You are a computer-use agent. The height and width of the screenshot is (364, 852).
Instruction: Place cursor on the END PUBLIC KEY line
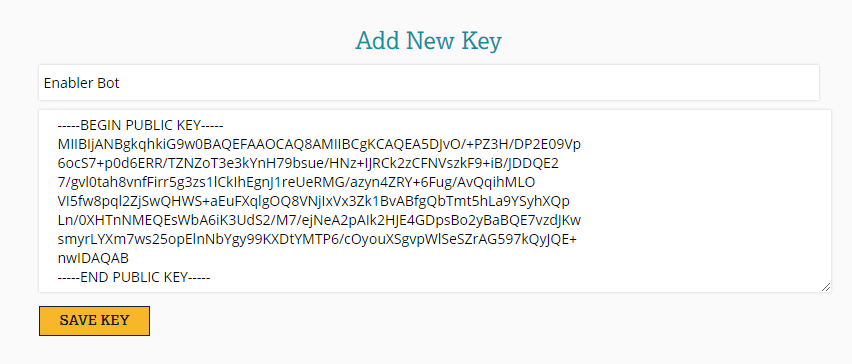coord(134,277)
